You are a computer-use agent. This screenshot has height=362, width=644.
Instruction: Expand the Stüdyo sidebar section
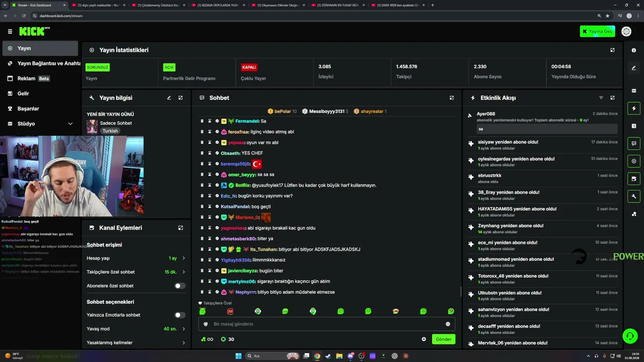coord(40,124)
